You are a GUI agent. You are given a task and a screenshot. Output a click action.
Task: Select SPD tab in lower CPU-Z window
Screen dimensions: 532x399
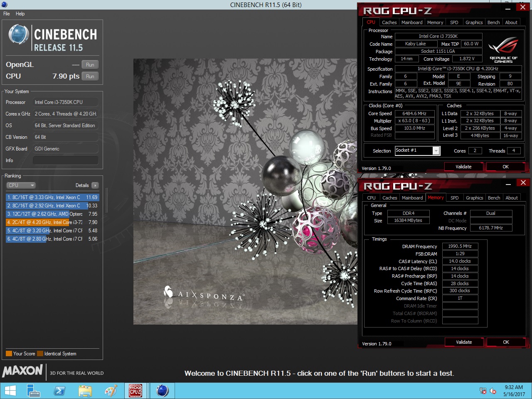[455, 198]
